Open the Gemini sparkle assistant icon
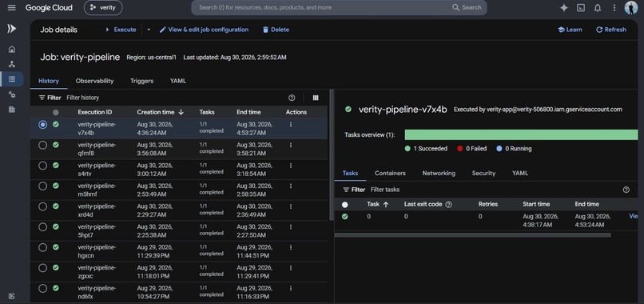Screen dimensions: 644x304 [x=564, y=8]
